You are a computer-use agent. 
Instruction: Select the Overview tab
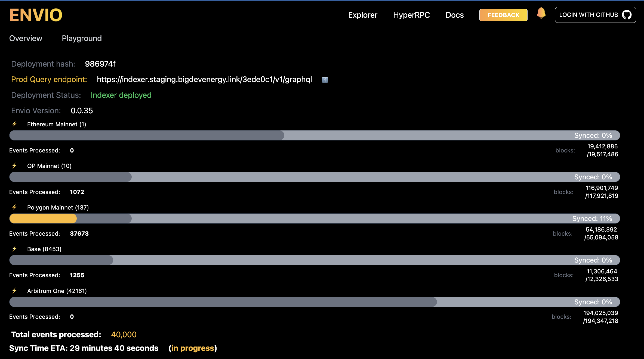click(x=26, y=38)
